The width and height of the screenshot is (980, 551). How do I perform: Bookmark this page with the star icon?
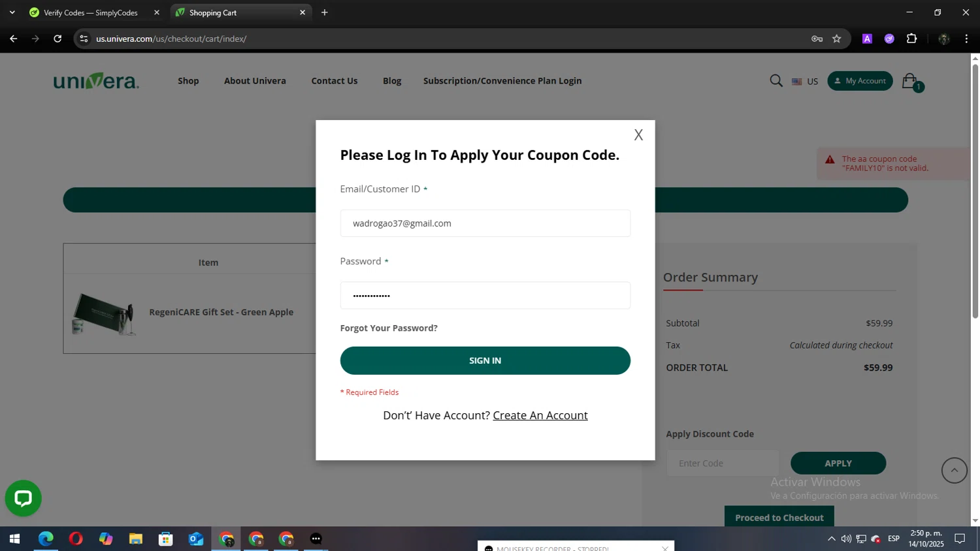[837, 39]
